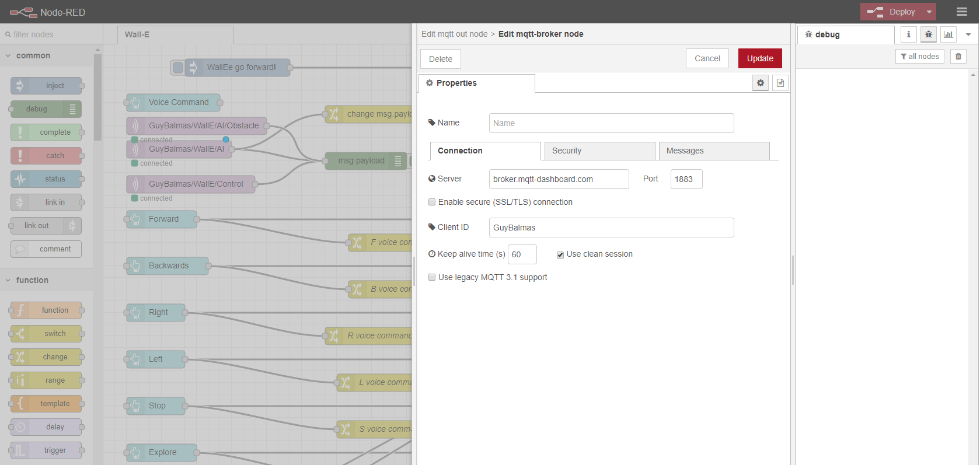
Task: Select the trigger node in palette
Action: [46, 450]
